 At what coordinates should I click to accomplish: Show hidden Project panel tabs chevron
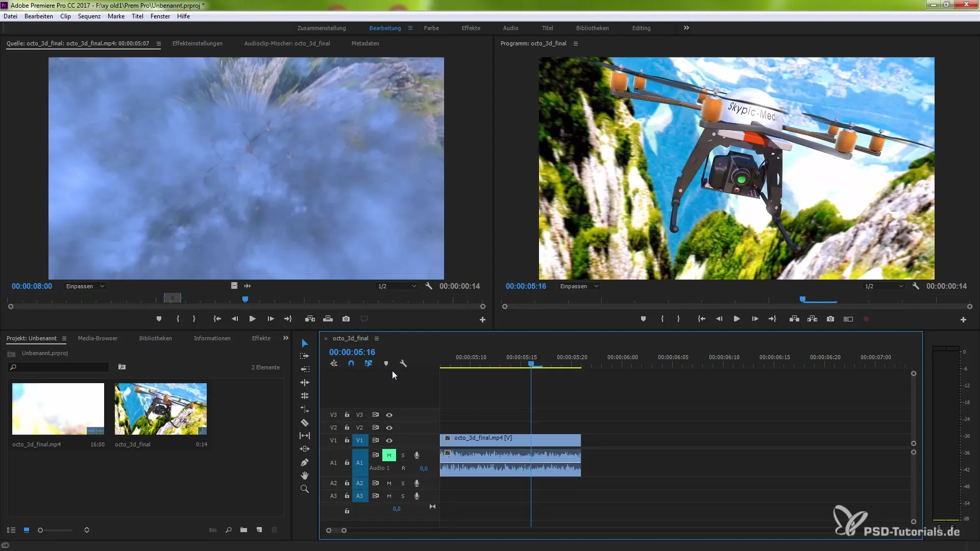286,338
